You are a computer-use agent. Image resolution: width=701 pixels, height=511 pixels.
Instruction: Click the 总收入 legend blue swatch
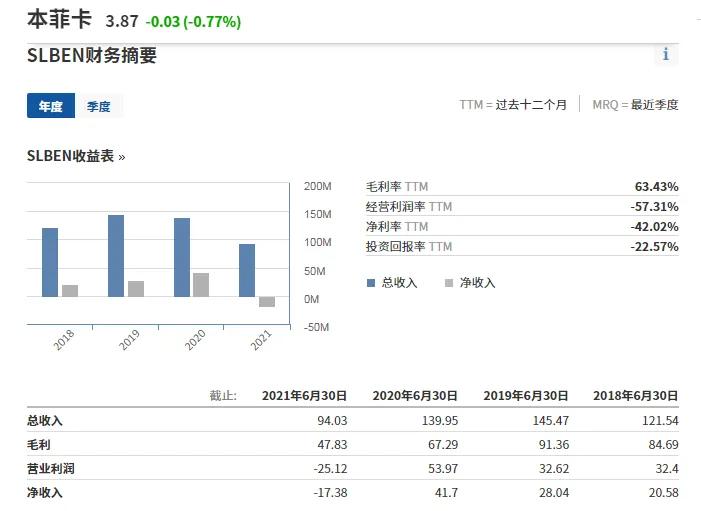click(371, 283)
